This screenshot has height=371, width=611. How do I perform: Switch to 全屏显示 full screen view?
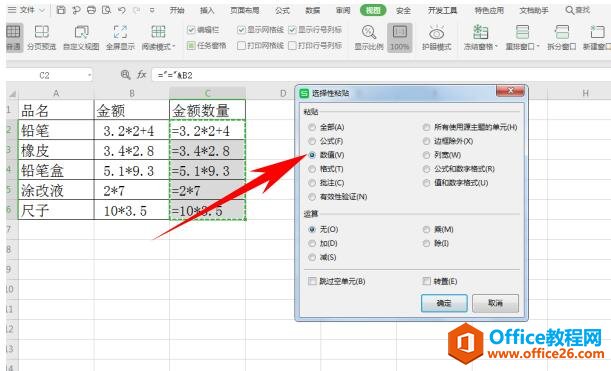click(120, 38)
